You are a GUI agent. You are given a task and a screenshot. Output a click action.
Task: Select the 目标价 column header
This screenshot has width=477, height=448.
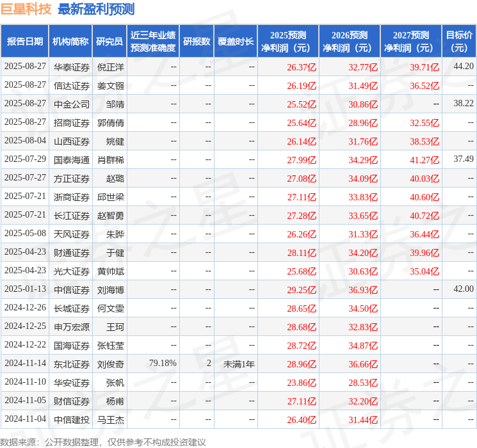coord(459,42)
